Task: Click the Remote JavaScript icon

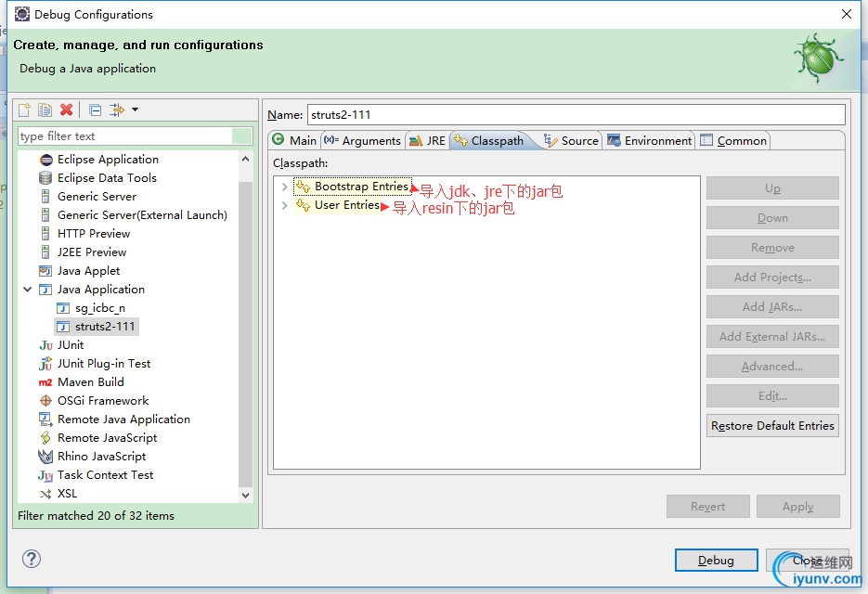Action: [45, 438]
